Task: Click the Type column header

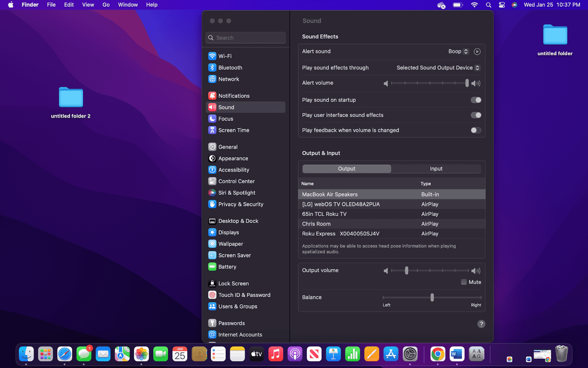Action: pos(426,184)
